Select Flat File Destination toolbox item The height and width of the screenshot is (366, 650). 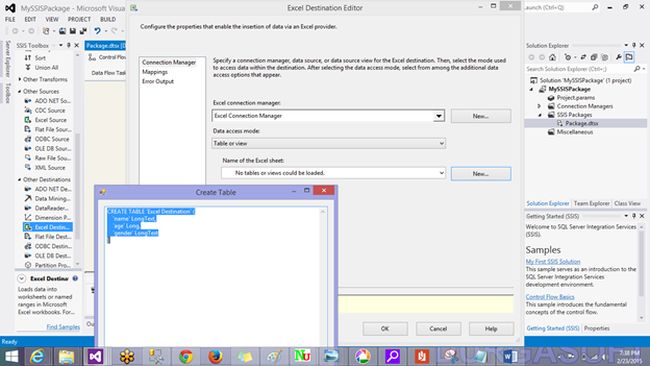coord(47,237)
